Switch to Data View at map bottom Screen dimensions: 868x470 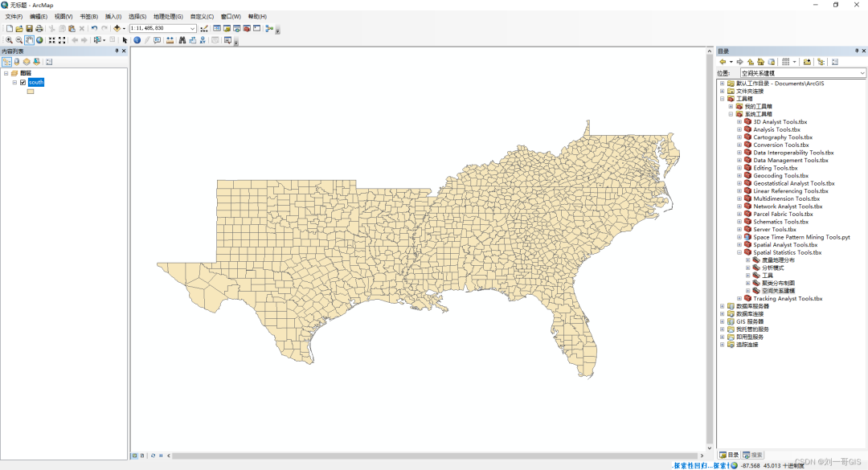134,456
